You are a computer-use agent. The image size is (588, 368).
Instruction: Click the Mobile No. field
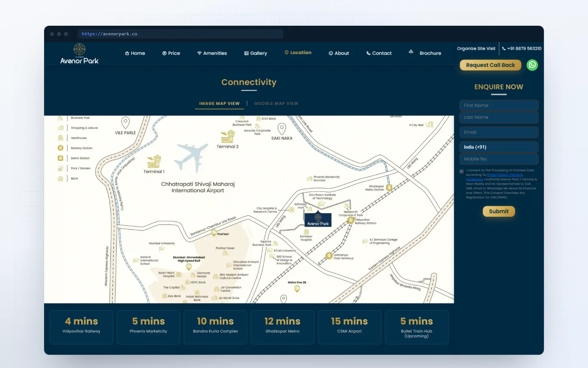499,159
